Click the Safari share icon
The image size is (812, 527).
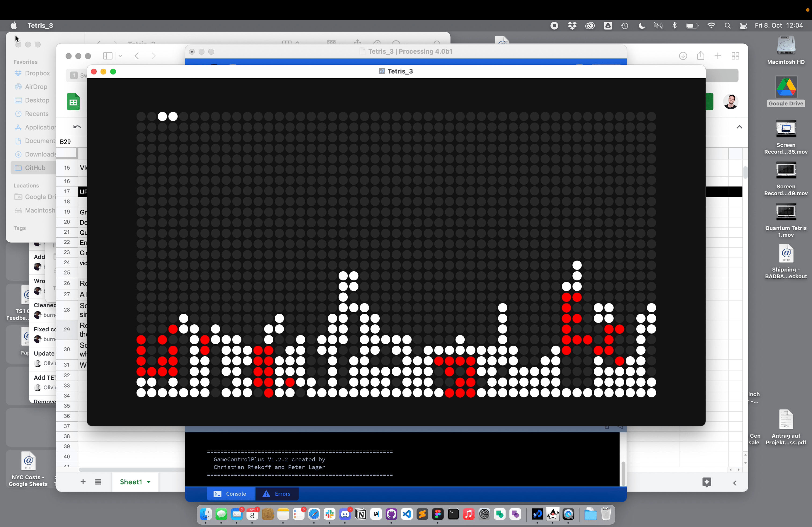tap(701, 56)
